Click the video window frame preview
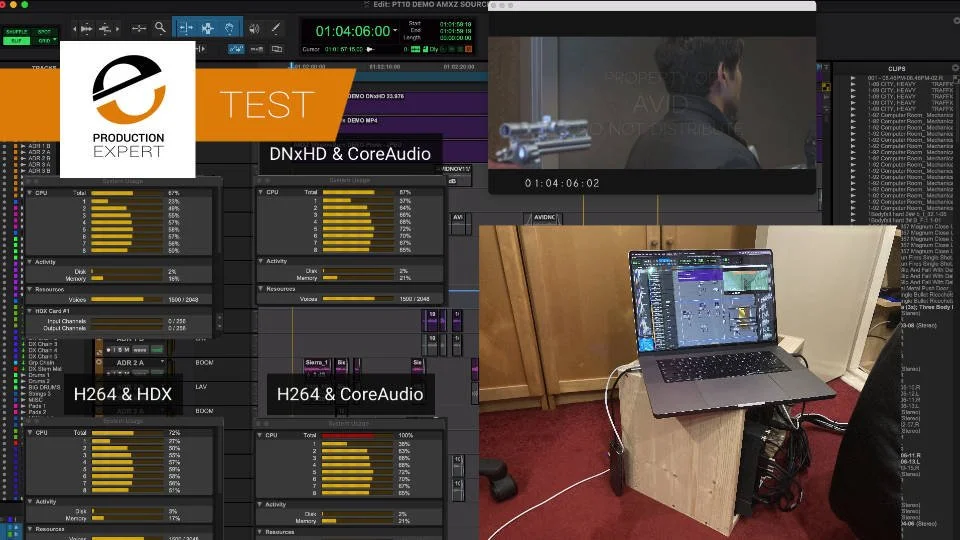960x540 pixels. click(652, 102)
